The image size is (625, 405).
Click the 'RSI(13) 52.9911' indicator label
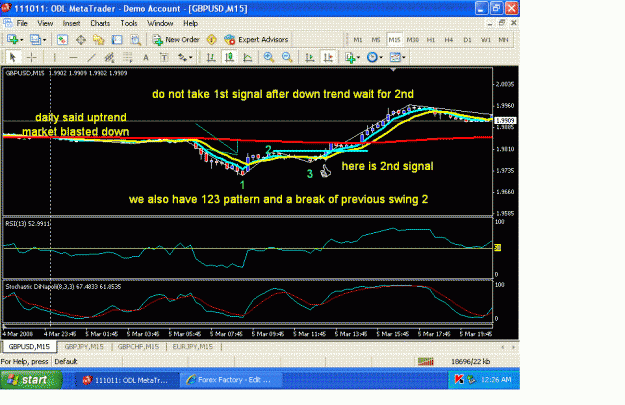(x=28, y=224)
